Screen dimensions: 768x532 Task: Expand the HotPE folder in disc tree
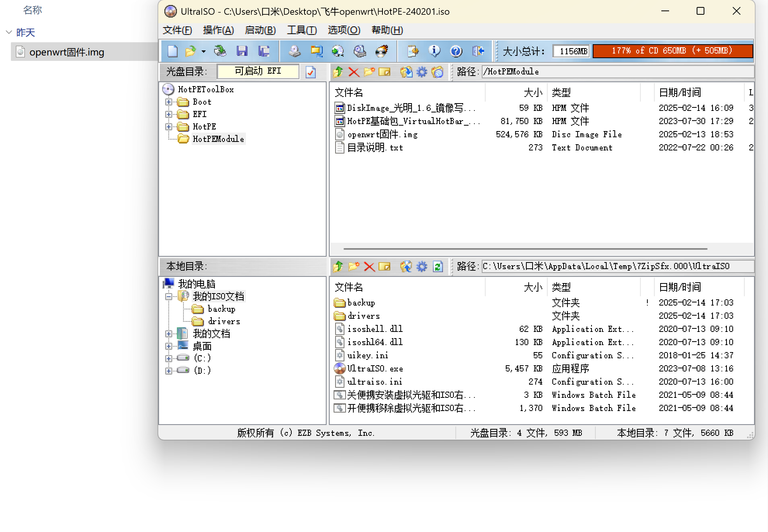(x=169, y=127)
